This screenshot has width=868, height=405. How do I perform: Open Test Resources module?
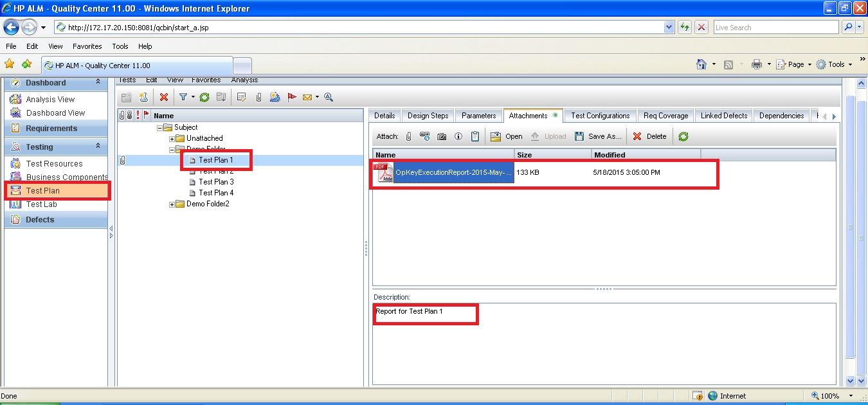click(x=54, y=164)
